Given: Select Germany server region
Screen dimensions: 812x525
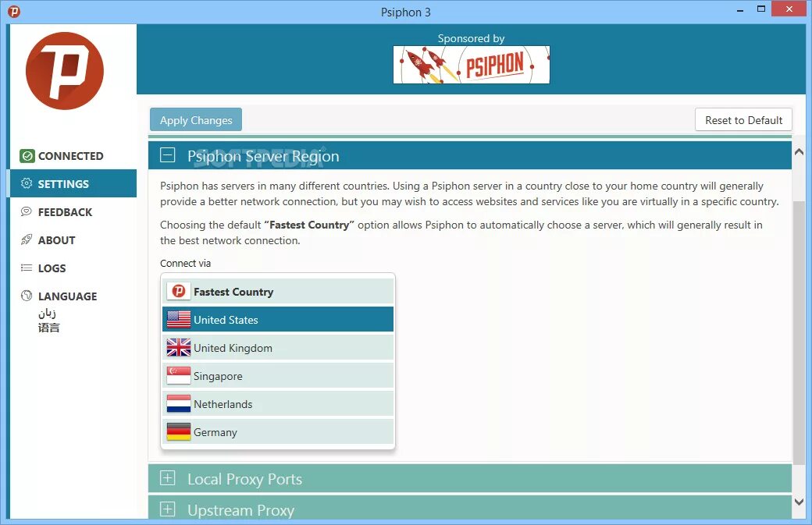Looking at the screenshot, I should [x=278, y=431].
